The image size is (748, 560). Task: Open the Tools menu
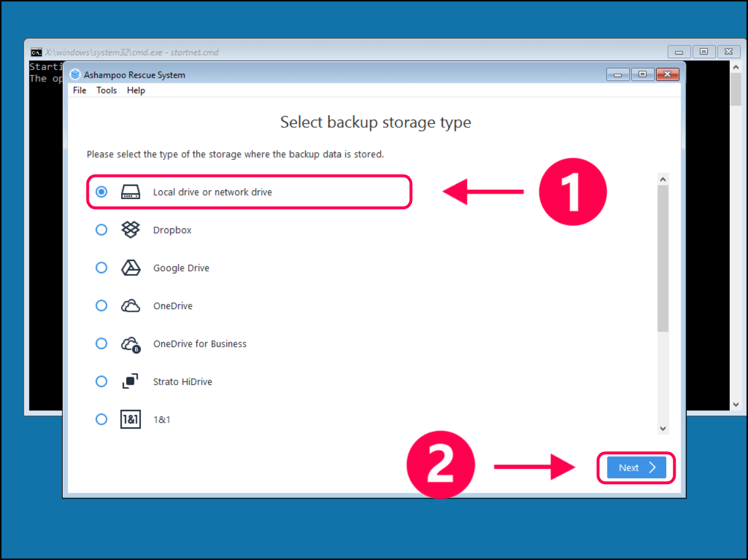[106, 90]
